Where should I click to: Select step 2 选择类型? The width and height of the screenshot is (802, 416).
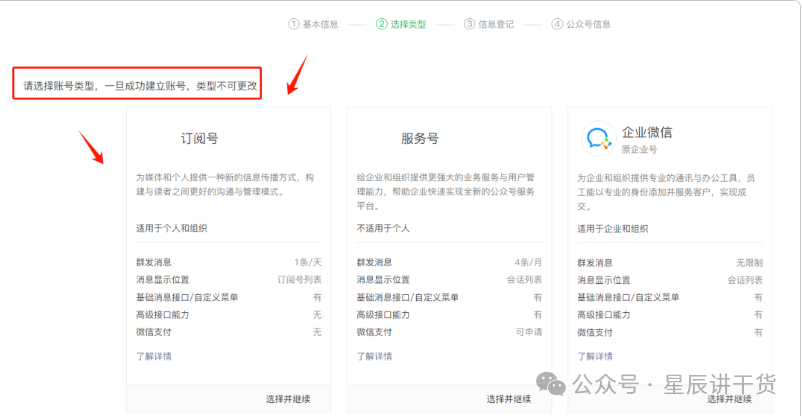(401, 24)
